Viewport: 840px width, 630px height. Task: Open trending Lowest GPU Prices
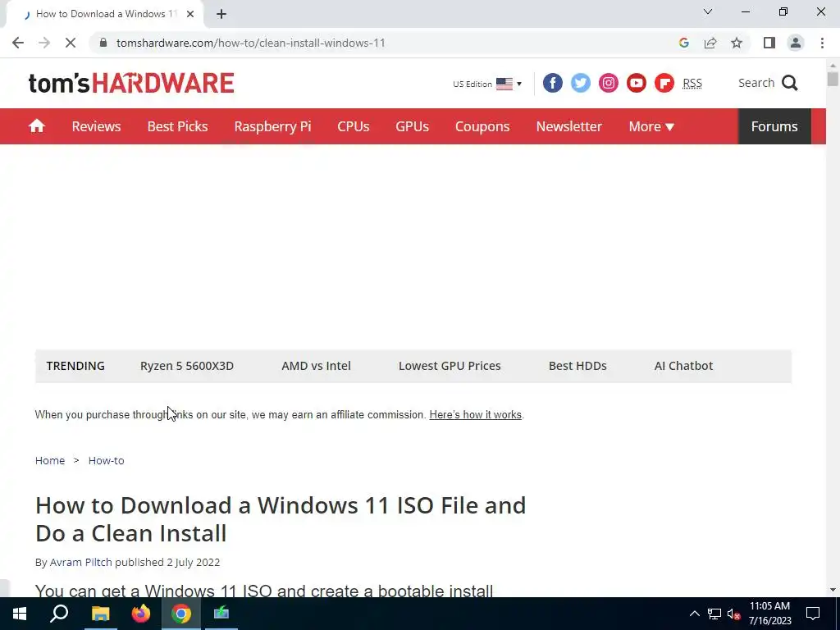[x=450, y=366]
